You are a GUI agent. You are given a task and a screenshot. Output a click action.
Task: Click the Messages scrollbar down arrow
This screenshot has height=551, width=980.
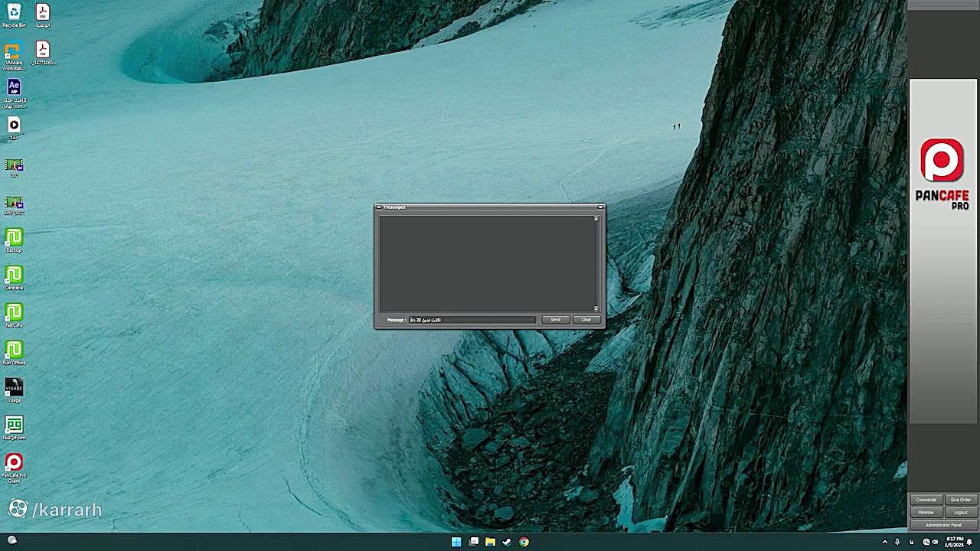(596, 308)
